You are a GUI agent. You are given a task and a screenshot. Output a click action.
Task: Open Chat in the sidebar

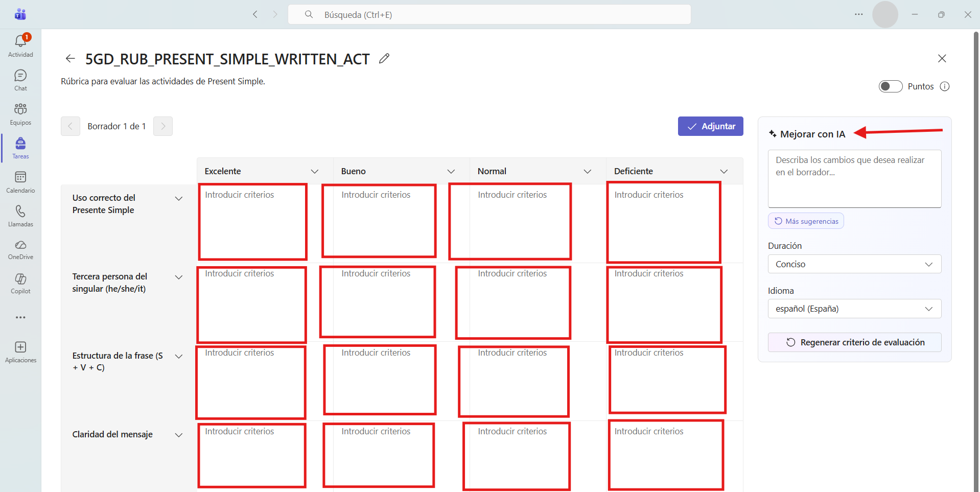[20, 80]
